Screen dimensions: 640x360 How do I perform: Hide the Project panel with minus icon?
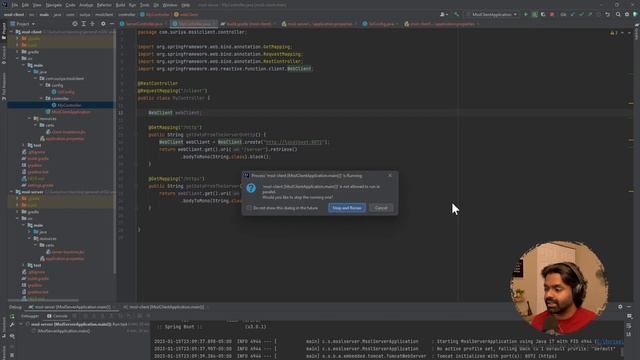pyautogui.click(x=111, y=24)
